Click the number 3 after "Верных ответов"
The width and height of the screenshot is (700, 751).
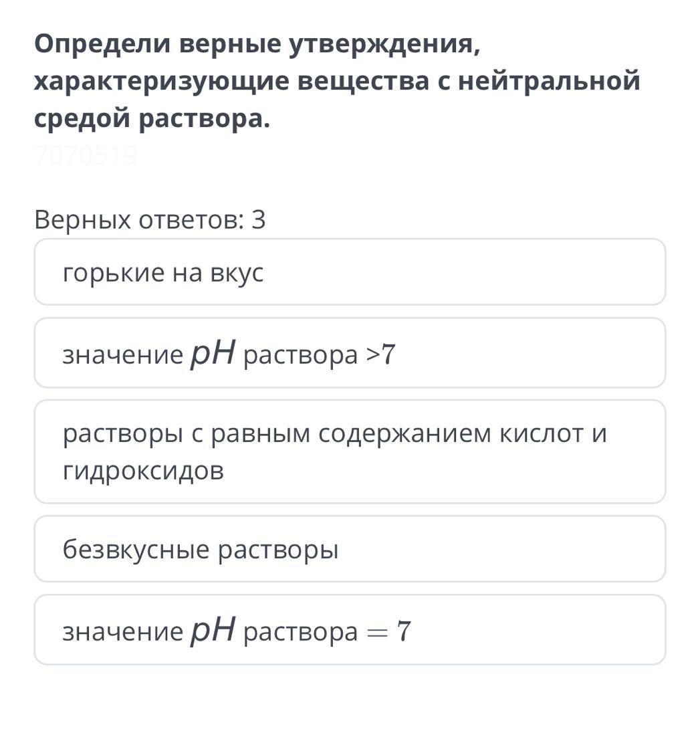pos(259,219)
